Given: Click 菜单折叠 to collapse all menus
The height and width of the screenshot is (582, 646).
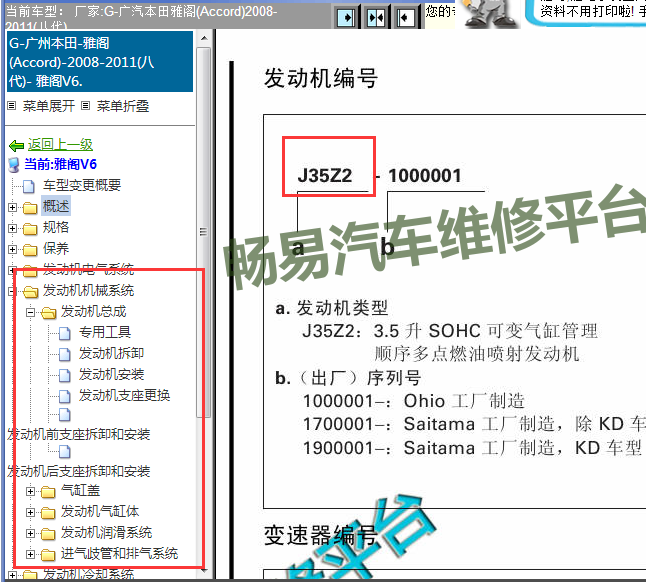Looking at the screenshot, I should point(123,106).
